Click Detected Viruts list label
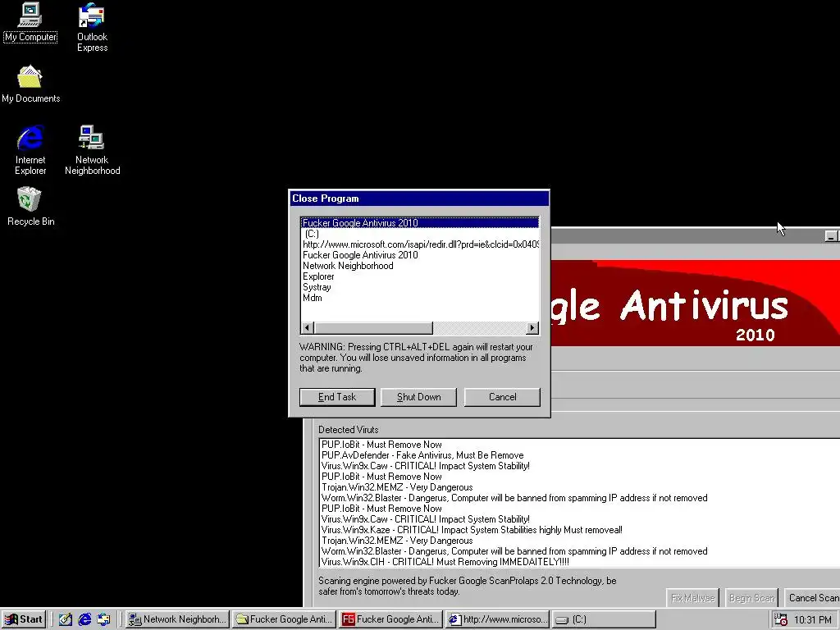Image resolution: width=840 pixels, height=630 pixels. [348, 430]
